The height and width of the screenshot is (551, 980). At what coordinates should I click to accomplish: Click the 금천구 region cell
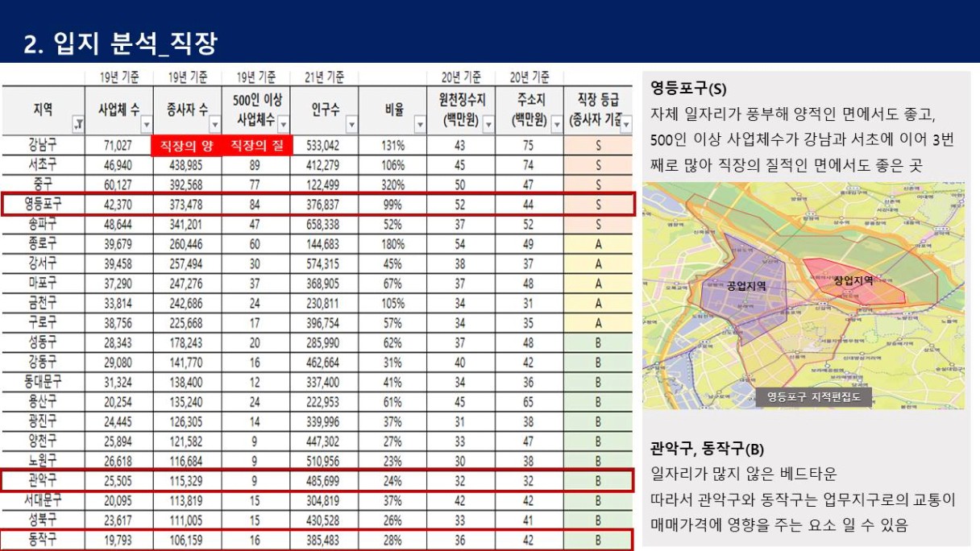click(42, 303)
